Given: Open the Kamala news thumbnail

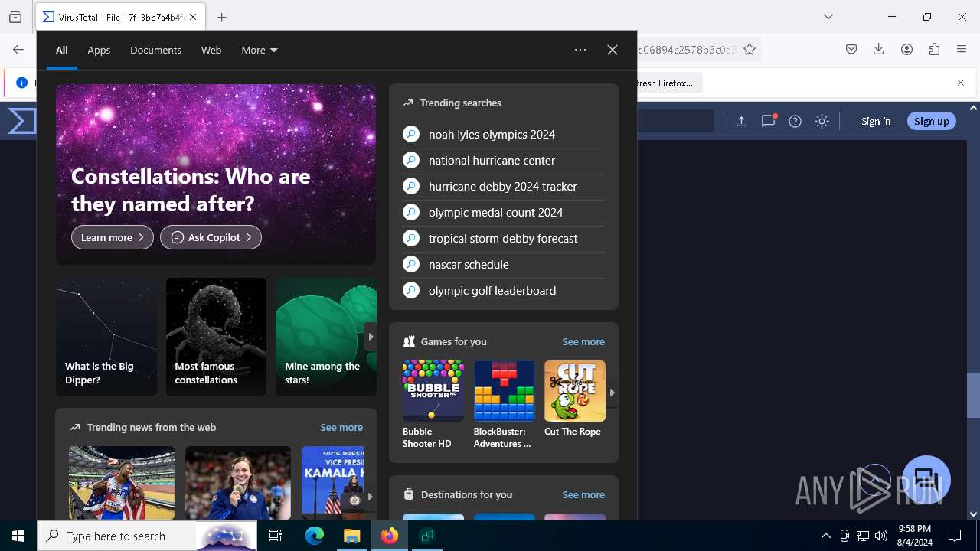Looking at the screenshot, I should click(332, 483).
